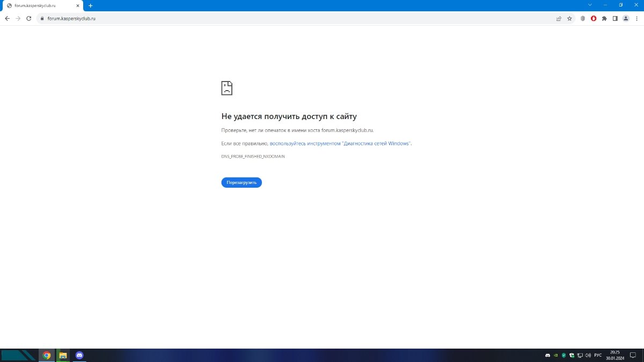This screenshot has height=362, width=644.
Task: Open Chrome's three-dot menu
Action: click(x=636, y=18)
